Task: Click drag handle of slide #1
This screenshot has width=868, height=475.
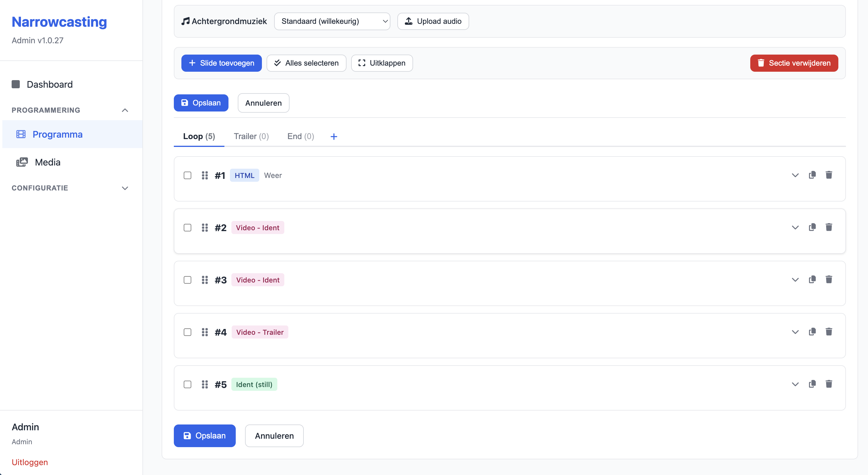Action: coord(205,175)
